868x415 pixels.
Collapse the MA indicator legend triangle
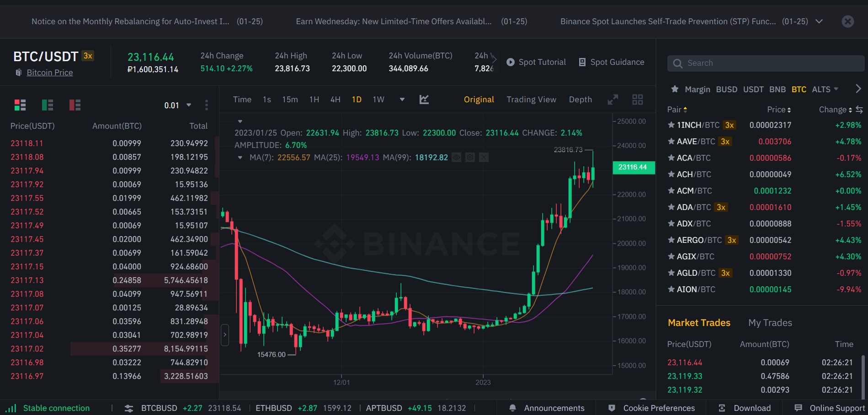point(240,158)
